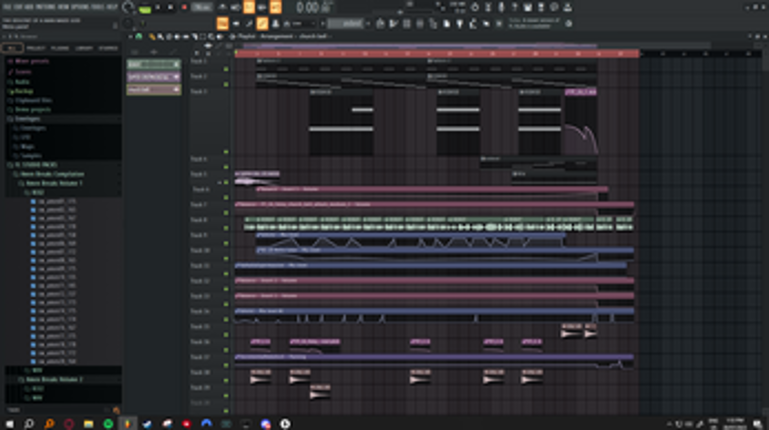Toggle the metronome button
Viewport: 769px width, 430px height.
(x=223, y=7)
